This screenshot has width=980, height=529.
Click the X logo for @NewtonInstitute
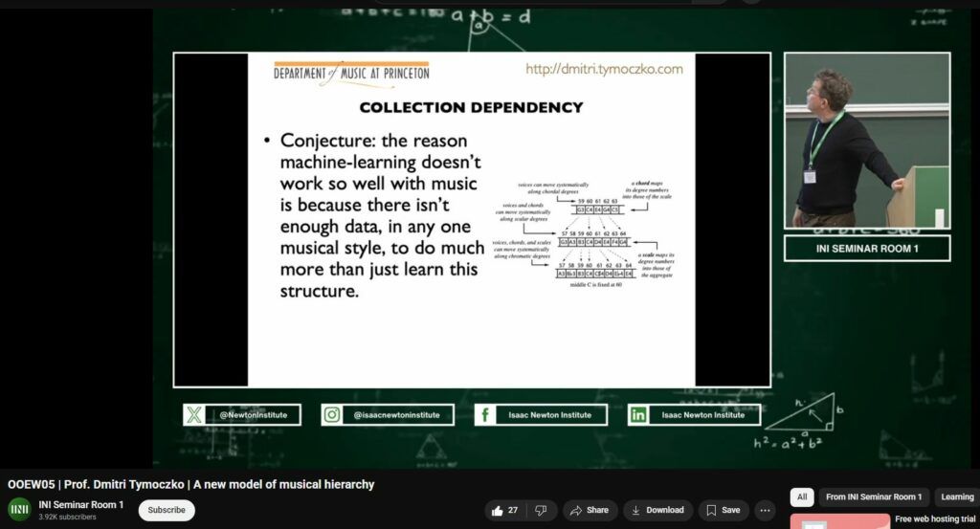click(x=195, y=414)
